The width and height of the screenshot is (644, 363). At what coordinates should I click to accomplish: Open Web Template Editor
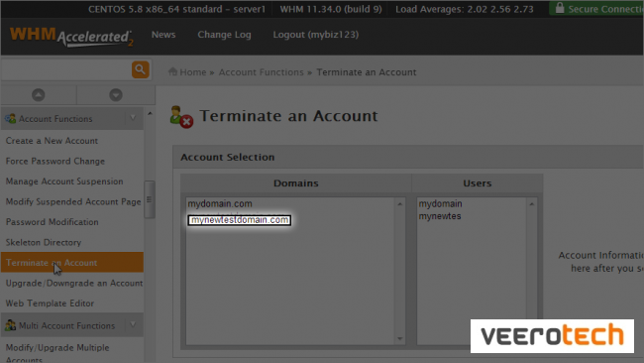click(x=50, y=302)
